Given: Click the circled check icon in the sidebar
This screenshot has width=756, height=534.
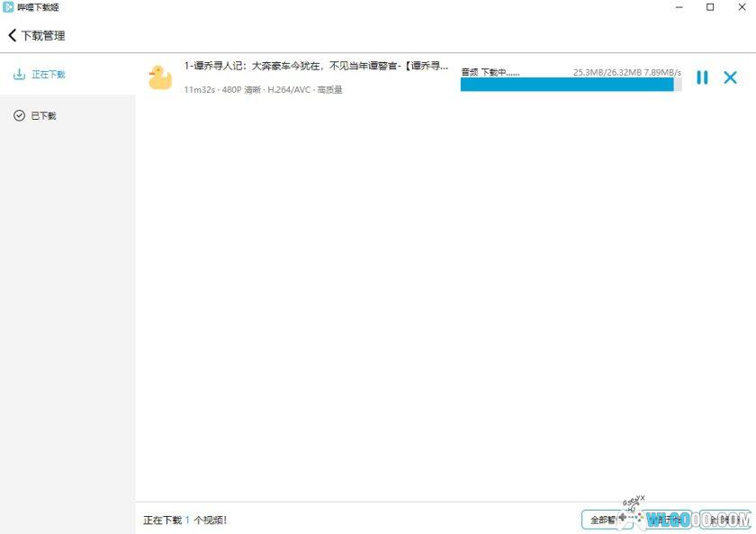Looking at the screenshot, I should click(x=20, y=115).
